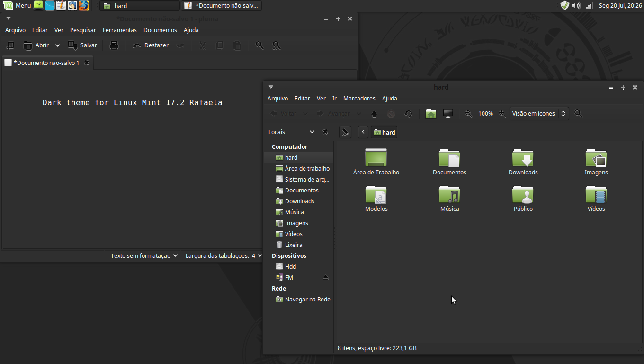644x364 pixels.
Task: Open the Mint Menu in the panel
Action: (x=17, y=6)
